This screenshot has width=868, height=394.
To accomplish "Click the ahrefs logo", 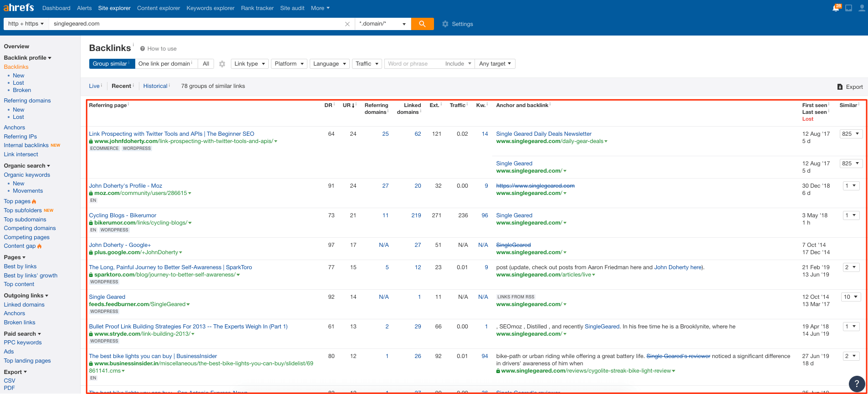I will pyautogui.click(x=19, y=8).
